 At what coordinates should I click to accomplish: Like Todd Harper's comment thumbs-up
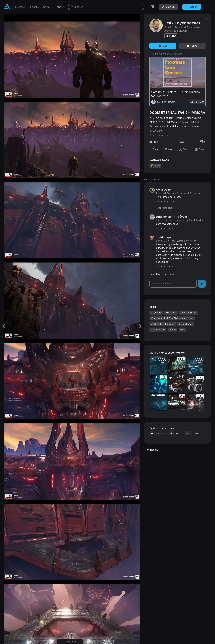[164, 266]
